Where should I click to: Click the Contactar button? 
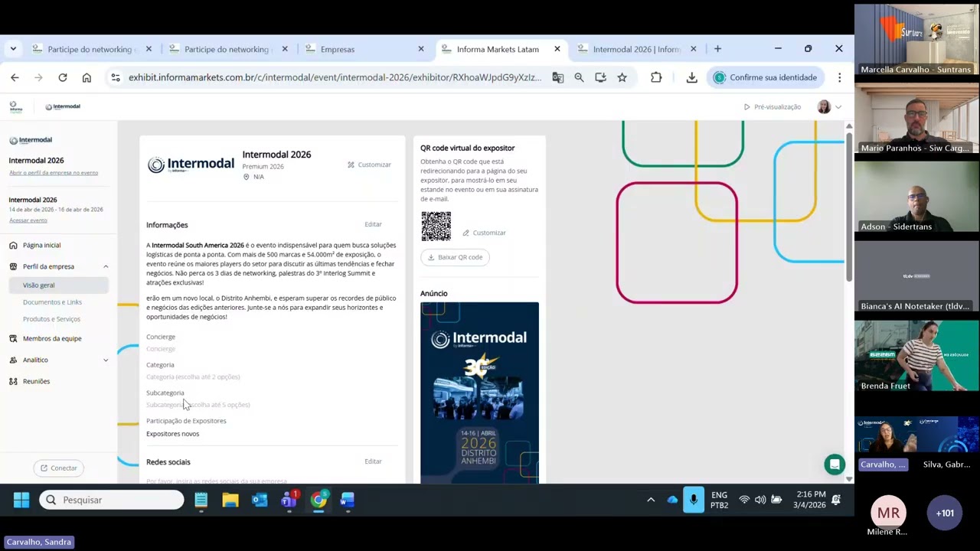59,468
